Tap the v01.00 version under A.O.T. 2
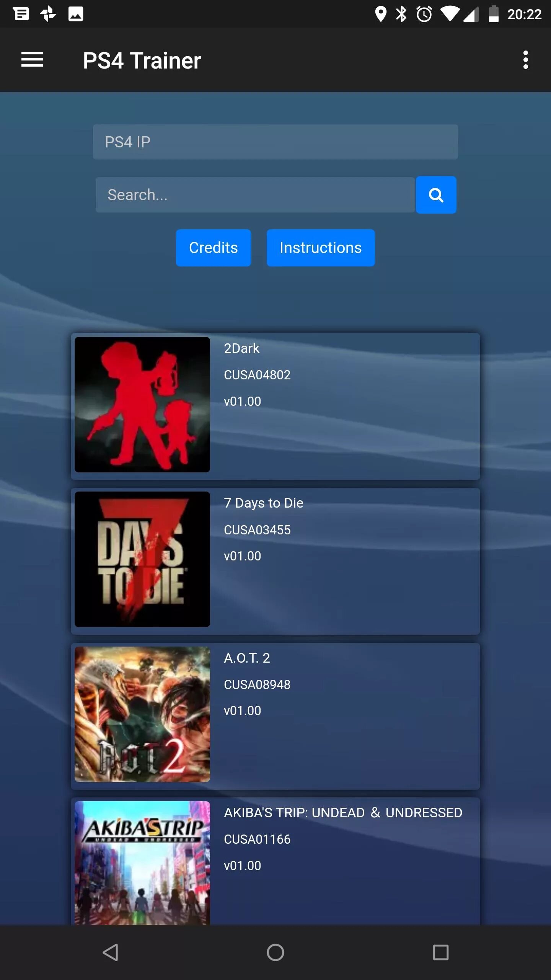The width and height of the screenshot is (551, 980). 242,711
